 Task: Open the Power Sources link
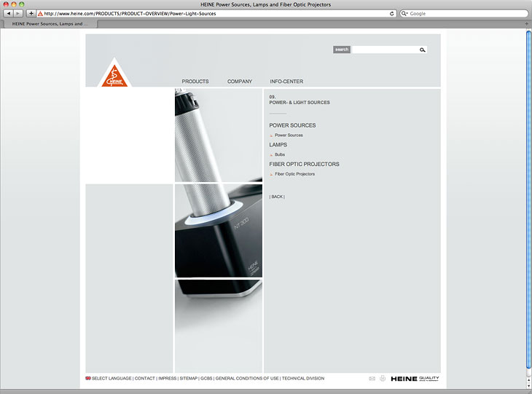pos(289,135)
